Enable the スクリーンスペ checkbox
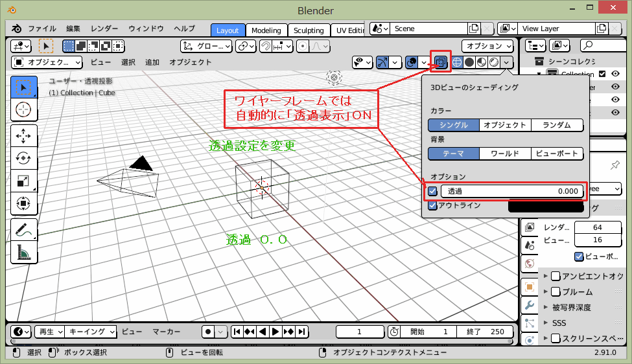 pos(556,339)
